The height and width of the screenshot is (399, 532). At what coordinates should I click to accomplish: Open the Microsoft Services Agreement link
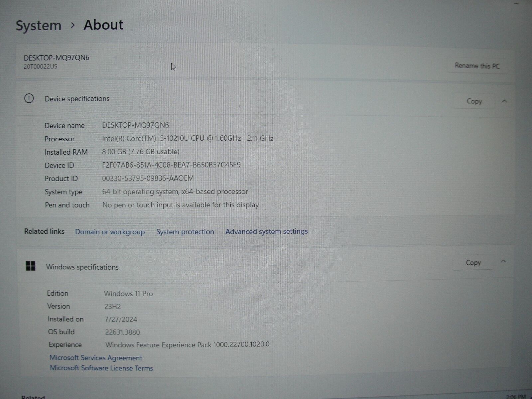click(x=96, y=358)
